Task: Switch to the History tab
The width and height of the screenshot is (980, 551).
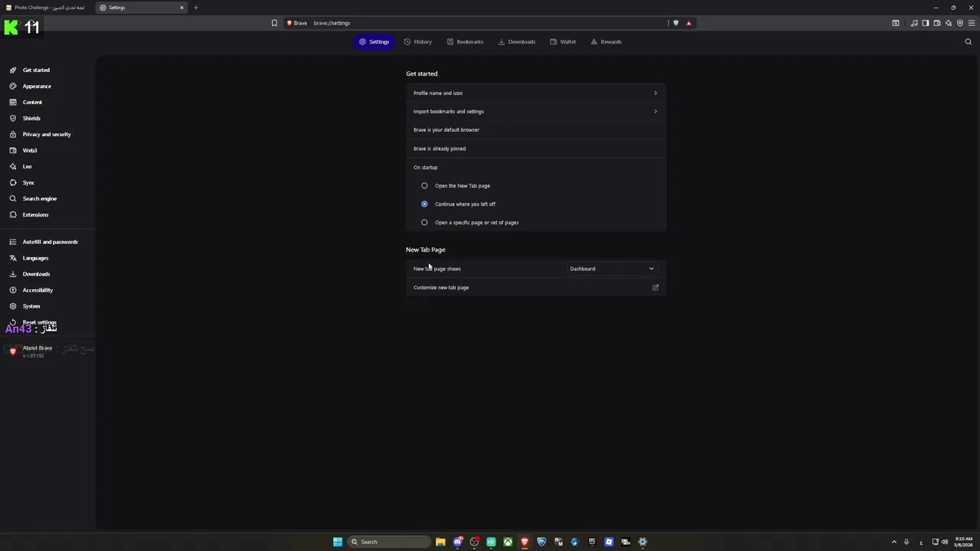Action: pyautogui.click(x=418, y=41)
